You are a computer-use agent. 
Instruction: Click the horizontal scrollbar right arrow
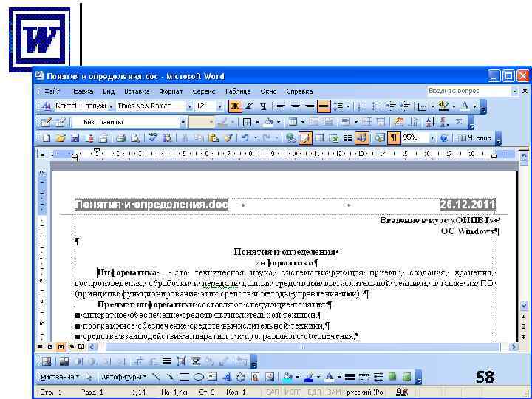pos(514,347)
